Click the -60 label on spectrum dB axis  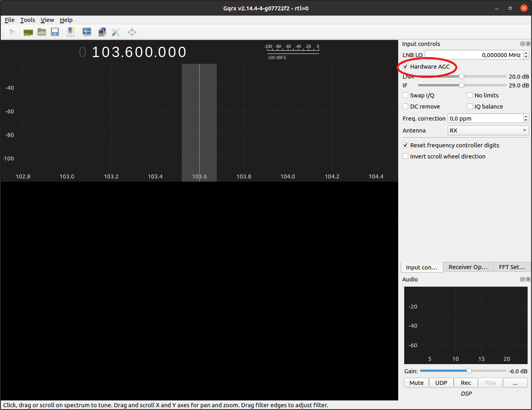[10, 111]
